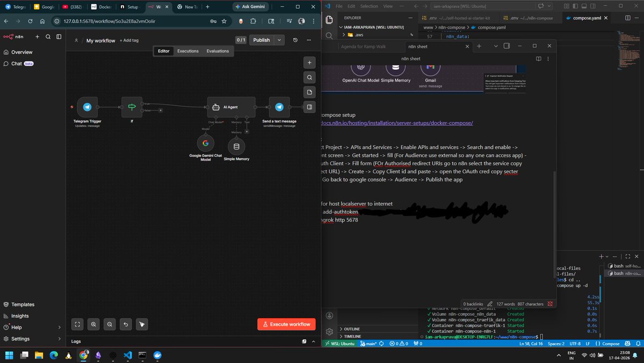644x363 pixels.
Task: Expand the OUTLINE section in VS Code
Action: coord(352,329)
